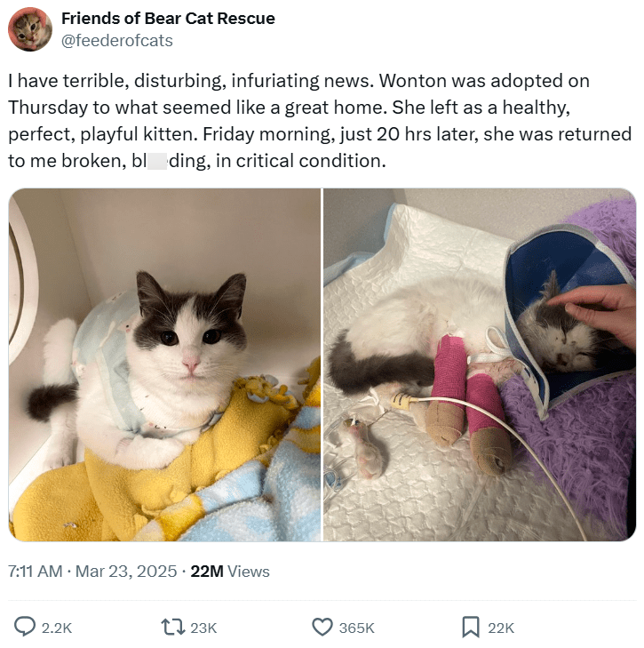View the 22M Views analytics
The width and height of the screenshot is (644, 648).
tap(230, 572)
